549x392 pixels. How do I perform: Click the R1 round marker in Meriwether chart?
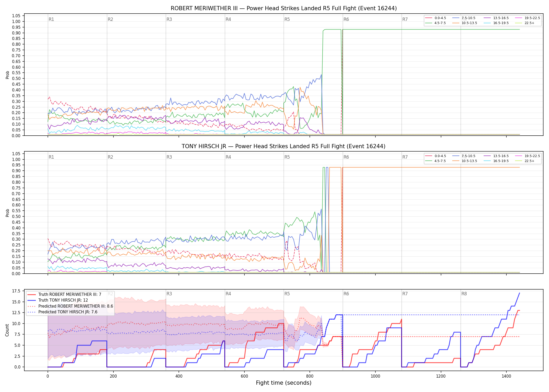coord(51,19)
